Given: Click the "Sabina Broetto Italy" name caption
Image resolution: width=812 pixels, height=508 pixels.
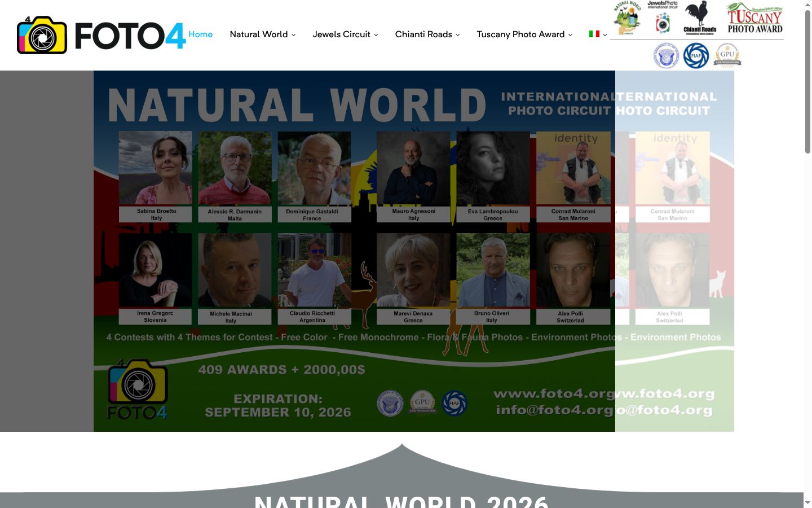Looking at the screenshot, I should coord(156,214).
